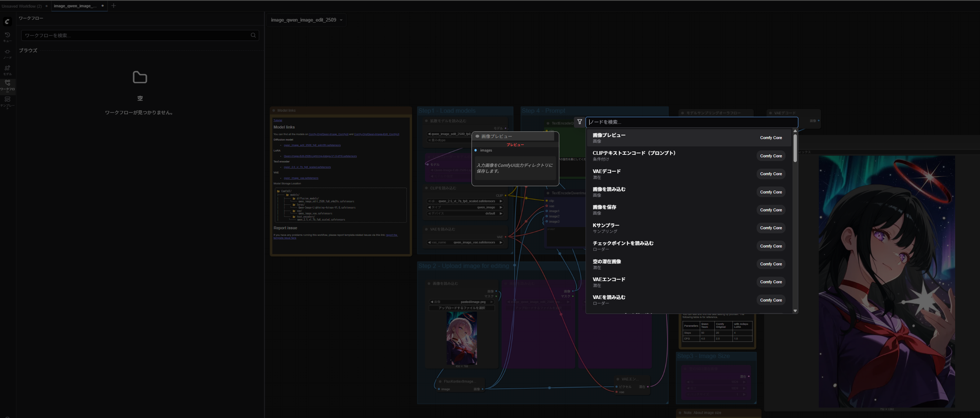
Task: Click the filter funnel icon beside node search
Action: coord(579,122)
